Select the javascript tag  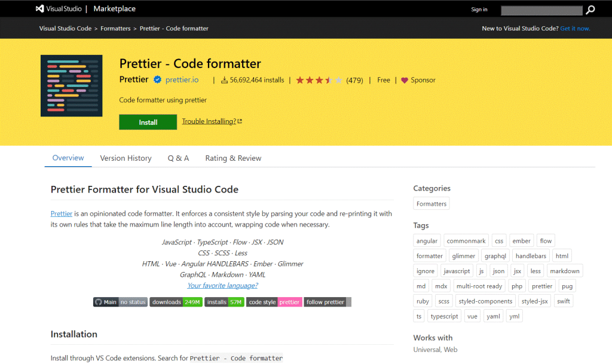(x=457, y=271)
